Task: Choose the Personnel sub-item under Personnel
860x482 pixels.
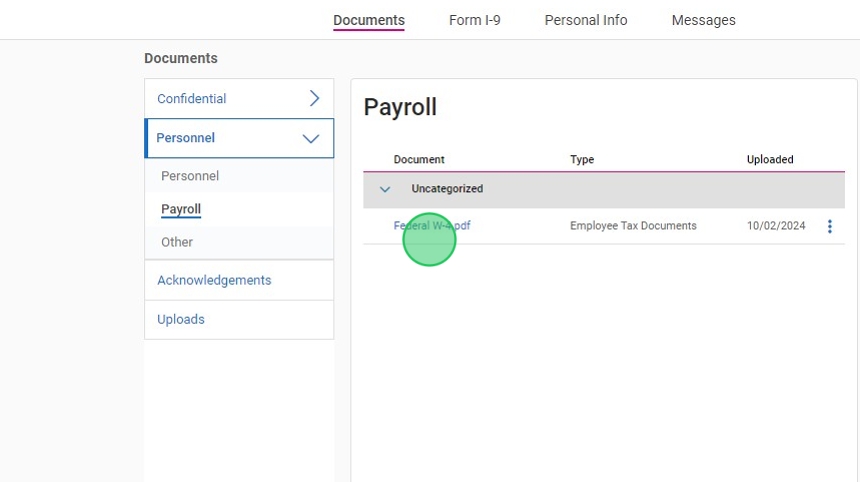Action: point(190,176)
